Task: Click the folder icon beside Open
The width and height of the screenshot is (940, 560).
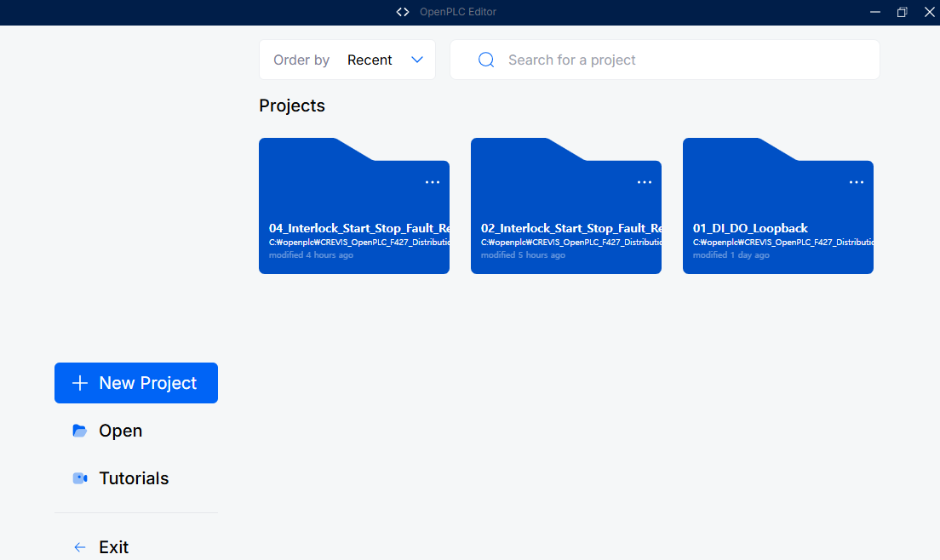Action: [x=80, y=431]
